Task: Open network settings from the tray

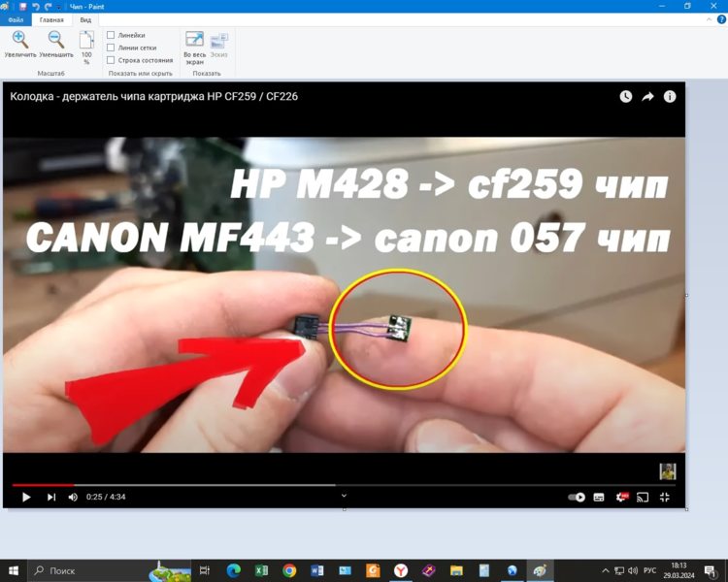Action: 619,570
